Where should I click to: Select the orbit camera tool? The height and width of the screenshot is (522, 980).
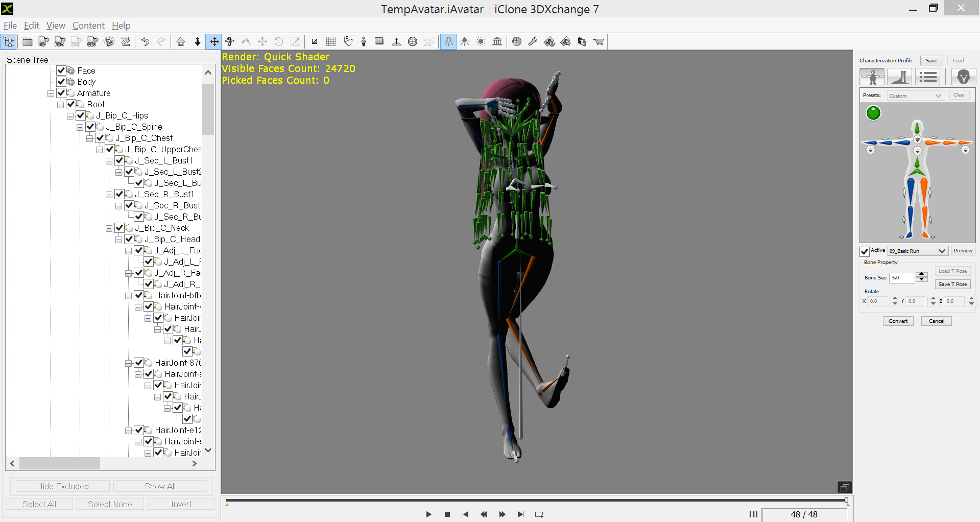230,42
